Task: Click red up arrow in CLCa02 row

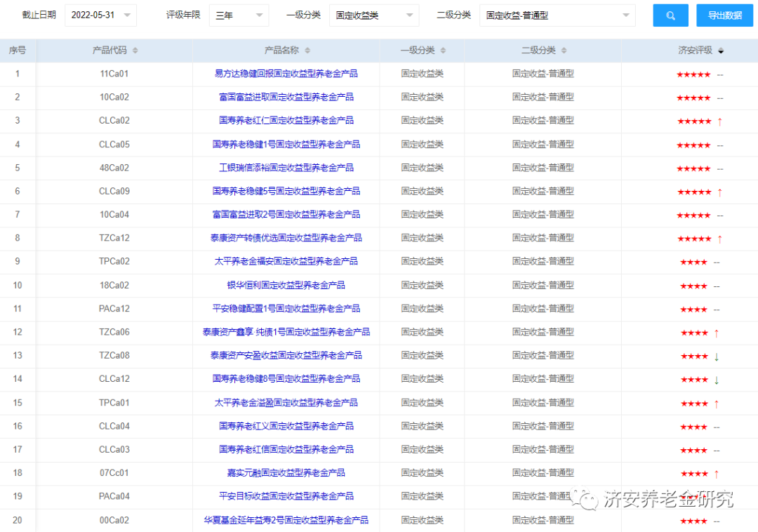Action: (720, 121)
